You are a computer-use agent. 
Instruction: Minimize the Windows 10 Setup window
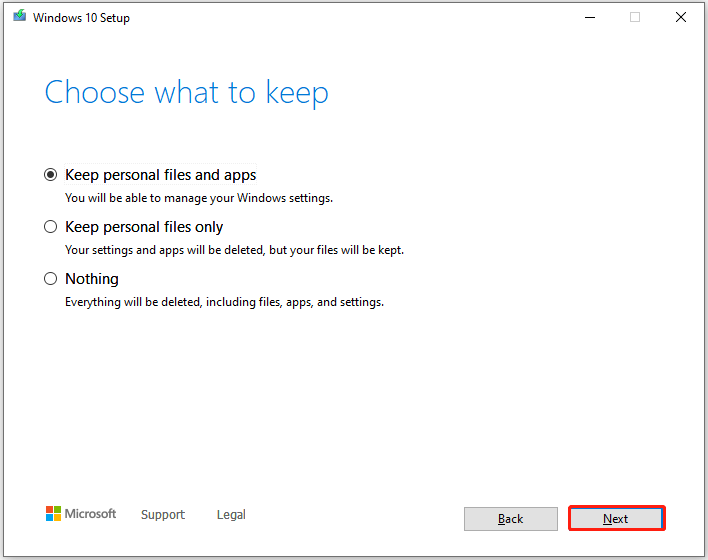590,18
